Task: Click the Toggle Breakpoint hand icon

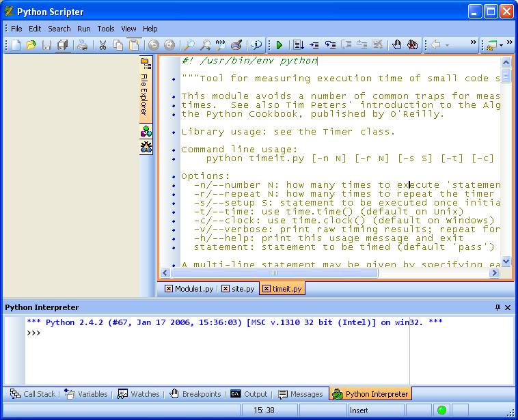Action: (396, 45)
